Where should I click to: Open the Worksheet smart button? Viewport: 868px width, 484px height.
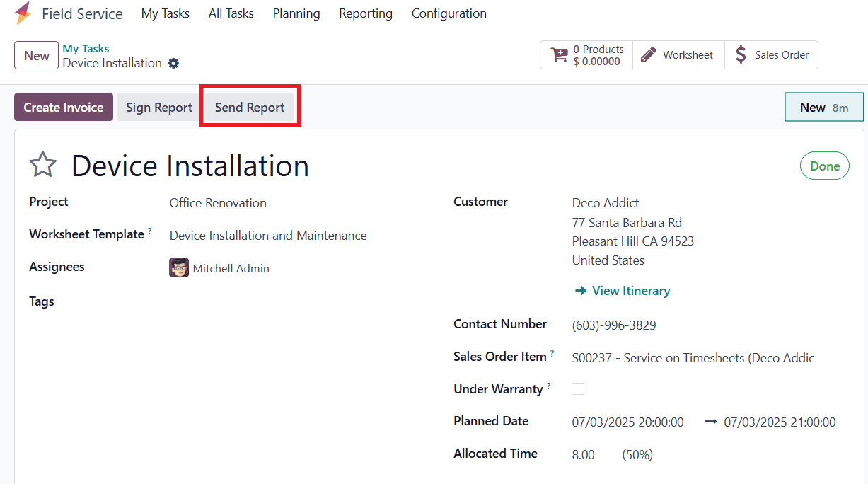678,55
